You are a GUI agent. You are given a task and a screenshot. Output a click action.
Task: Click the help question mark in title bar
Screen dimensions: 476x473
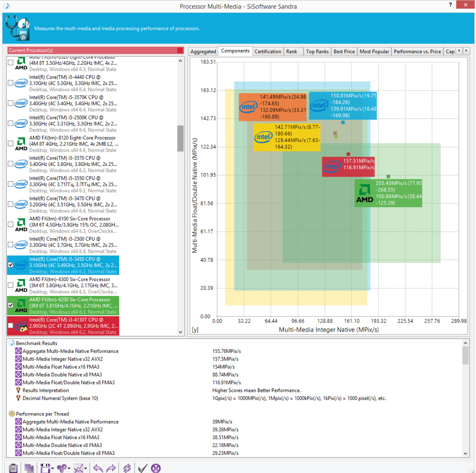[x=450, y=4]
